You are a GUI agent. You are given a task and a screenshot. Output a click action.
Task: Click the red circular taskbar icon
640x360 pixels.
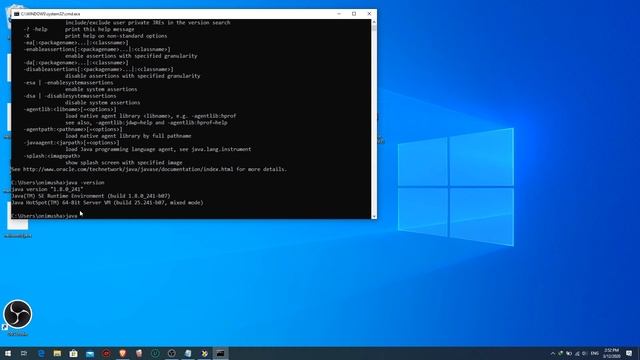(x=106, y=353)
